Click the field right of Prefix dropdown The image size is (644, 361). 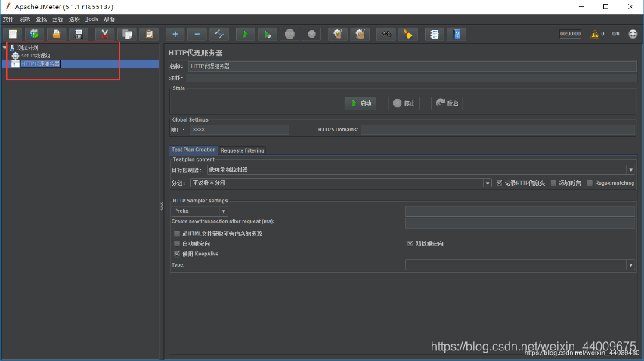[x=520, y=211]
